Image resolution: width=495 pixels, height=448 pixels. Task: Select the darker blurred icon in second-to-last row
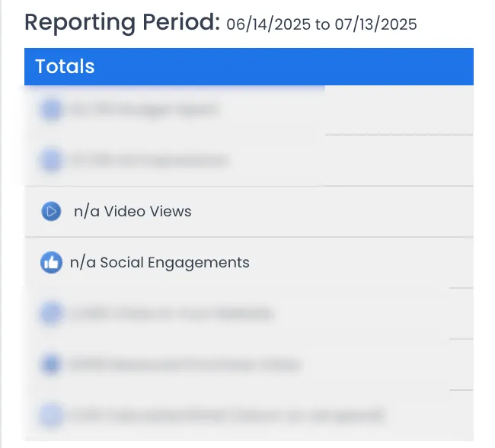pos(51,364)
